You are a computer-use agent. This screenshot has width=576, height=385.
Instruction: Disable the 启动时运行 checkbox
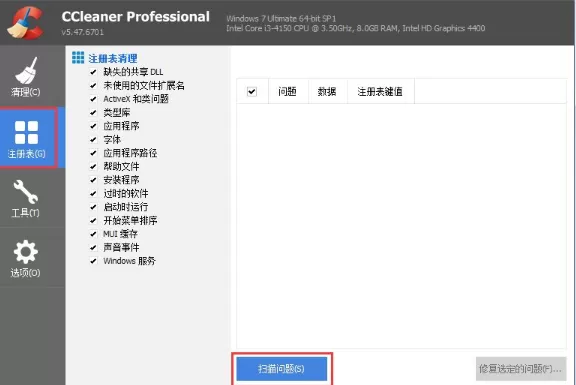click(93, 207)
